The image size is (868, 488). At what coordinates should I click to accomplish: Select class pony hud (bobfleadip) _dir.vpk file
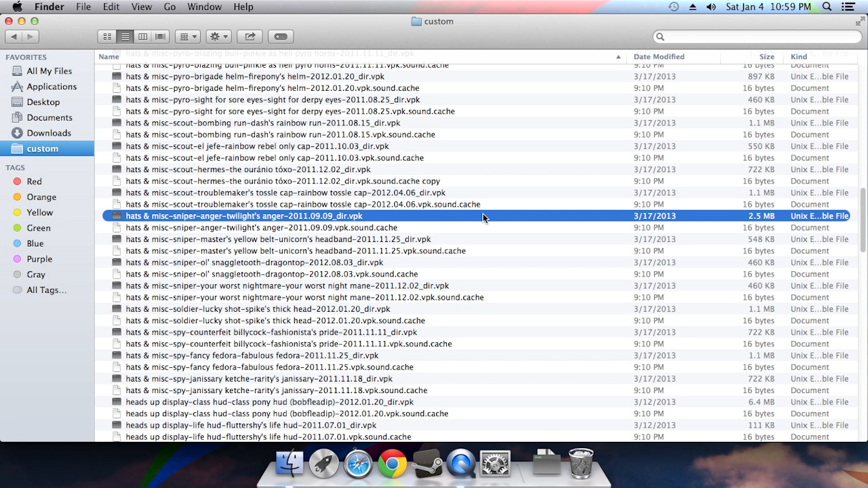[475, 402]
